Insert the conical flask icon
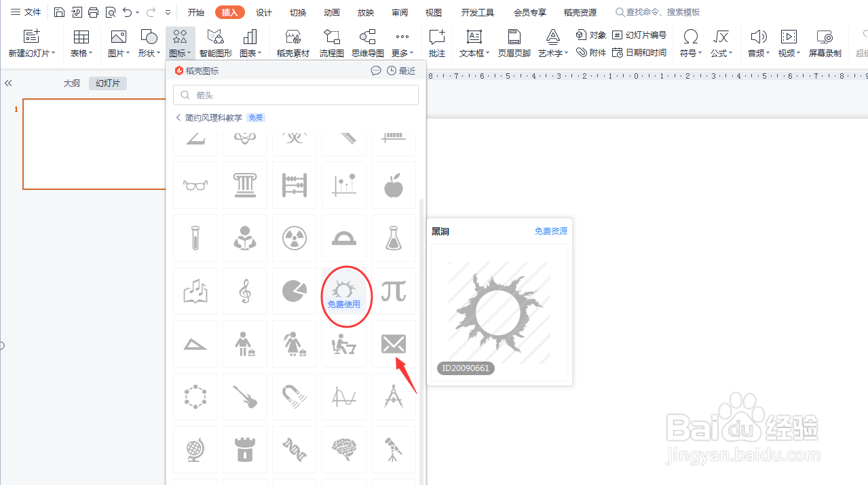 point(394,238)
